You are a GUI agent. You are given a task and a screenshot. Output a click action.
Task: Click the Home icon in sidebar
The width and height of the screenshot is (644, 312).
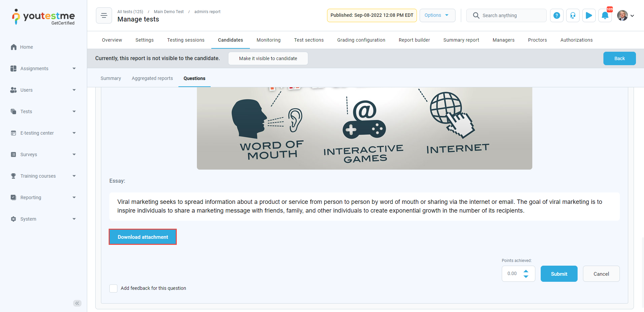click(14, 47)
